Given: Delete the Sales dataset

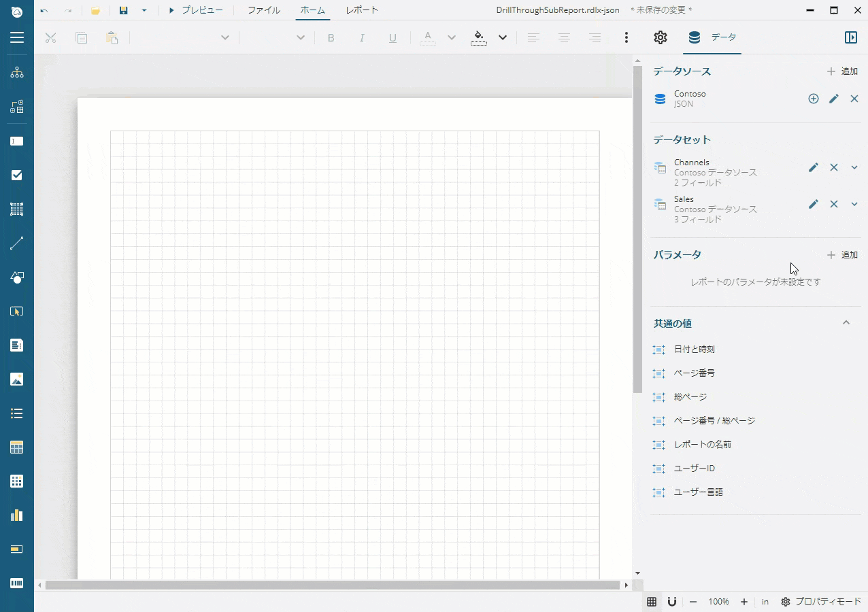Looking at the screenshot, I should [x=833, y=204].
